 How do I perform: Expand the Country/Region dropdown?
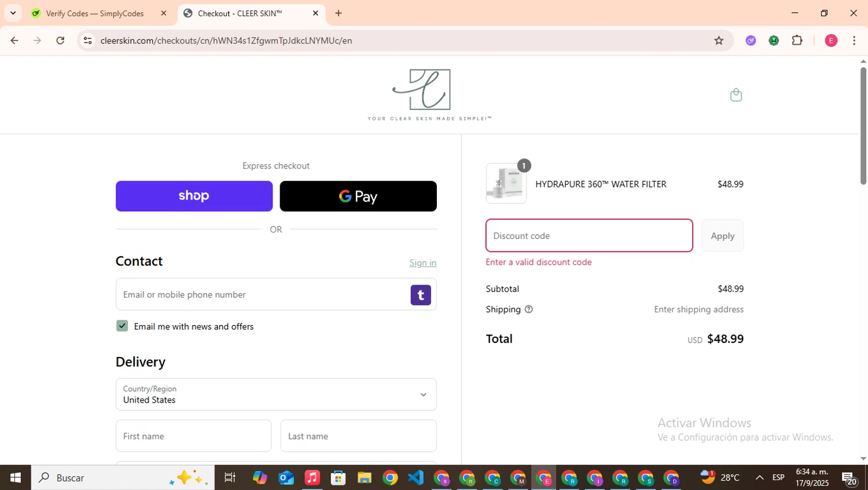click(276, 395)
